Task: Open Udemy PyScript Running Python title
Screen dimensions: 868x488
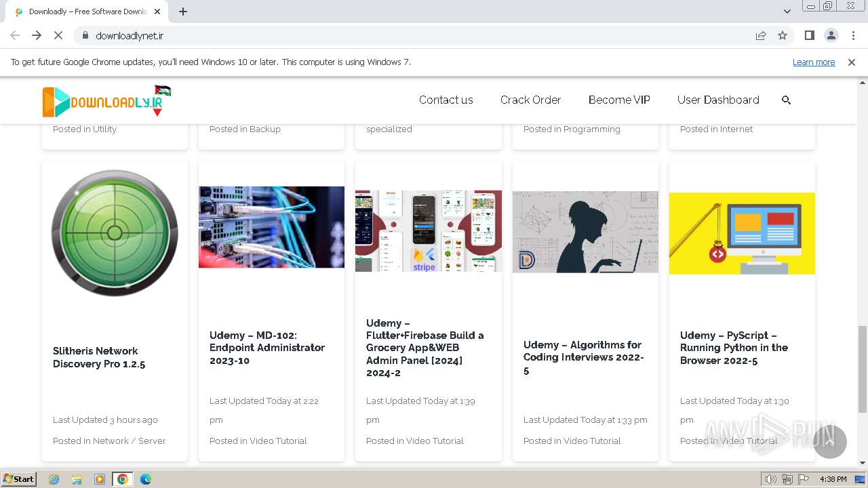Action: pos(734,348)
